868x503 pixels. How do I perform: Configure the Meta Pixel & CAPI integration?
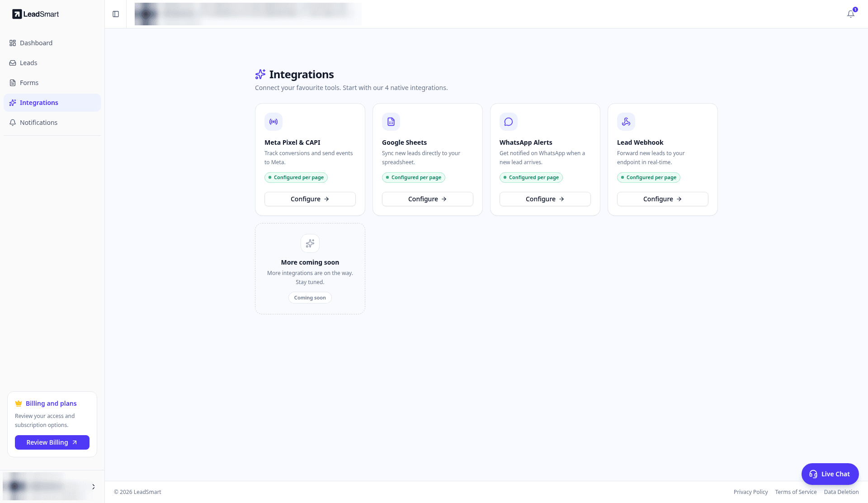310,199
